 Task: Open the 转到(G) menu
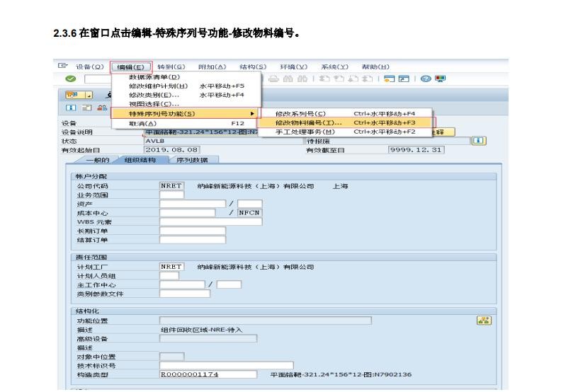tap(171, 67)
